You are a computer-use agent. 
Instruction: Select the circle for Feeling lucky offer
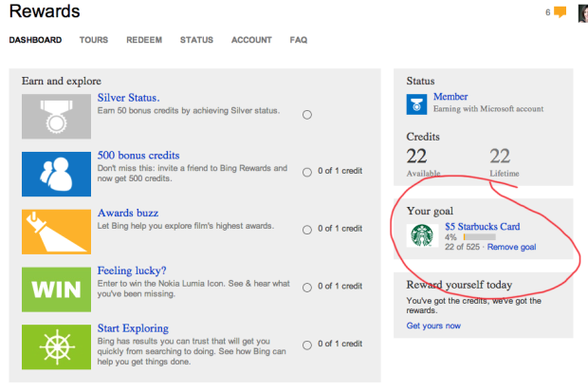[x=307, y=288]
